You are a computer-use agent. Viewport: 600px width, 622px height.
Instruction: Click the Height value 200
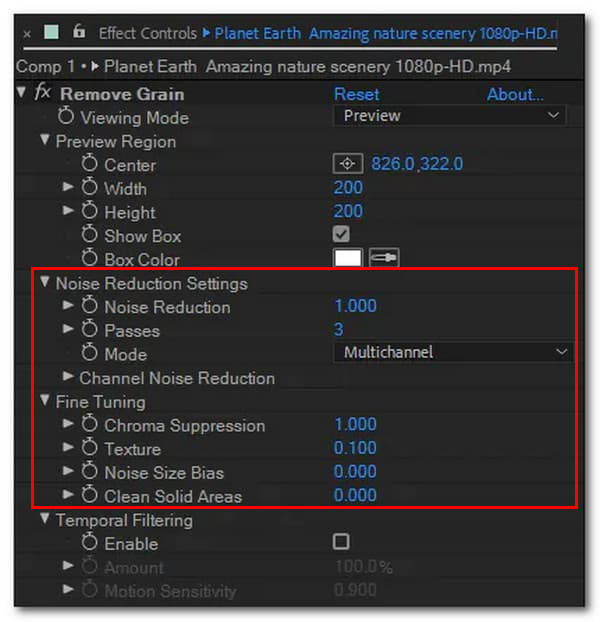[x=348, y=211]
